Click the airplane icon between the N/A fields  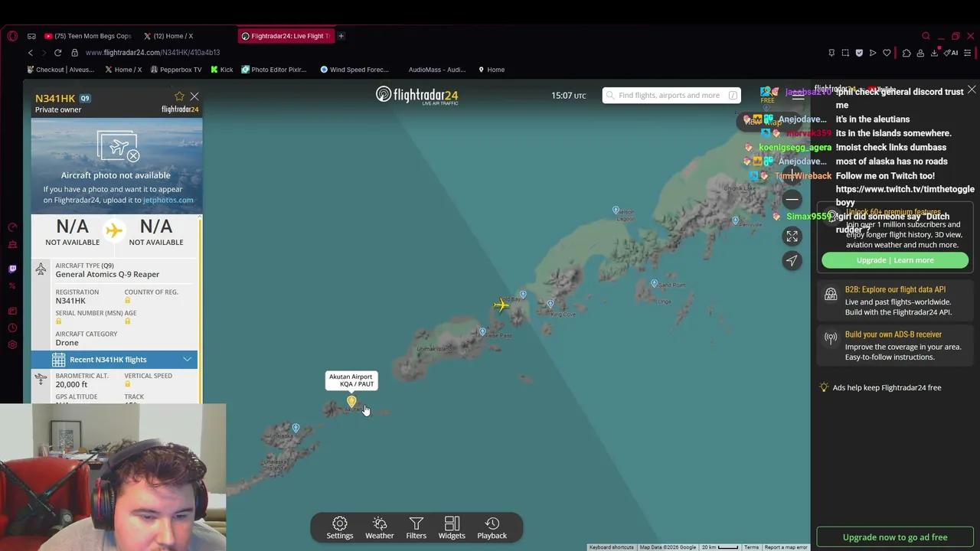[114, 230]
